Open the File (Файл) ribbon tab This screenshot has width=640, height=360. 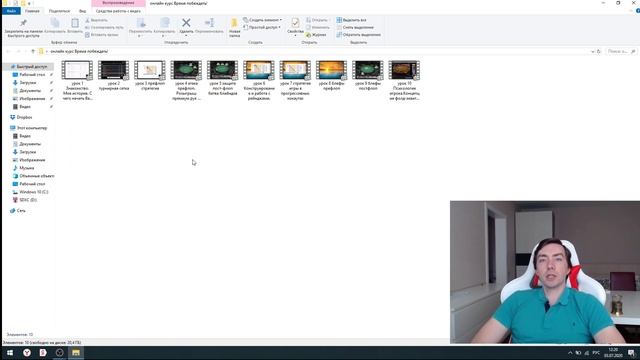point(11,11)
